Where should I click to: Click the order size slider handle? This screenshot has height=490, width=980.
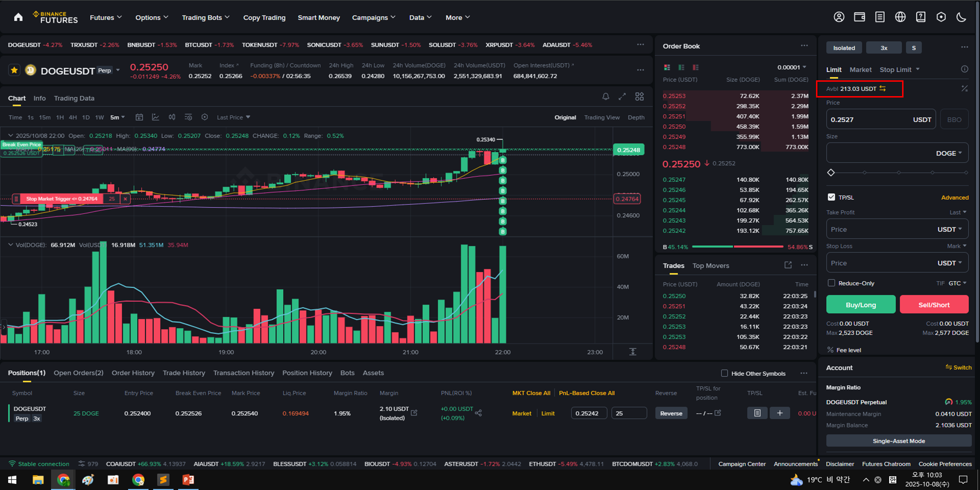(x=831, y=173)
